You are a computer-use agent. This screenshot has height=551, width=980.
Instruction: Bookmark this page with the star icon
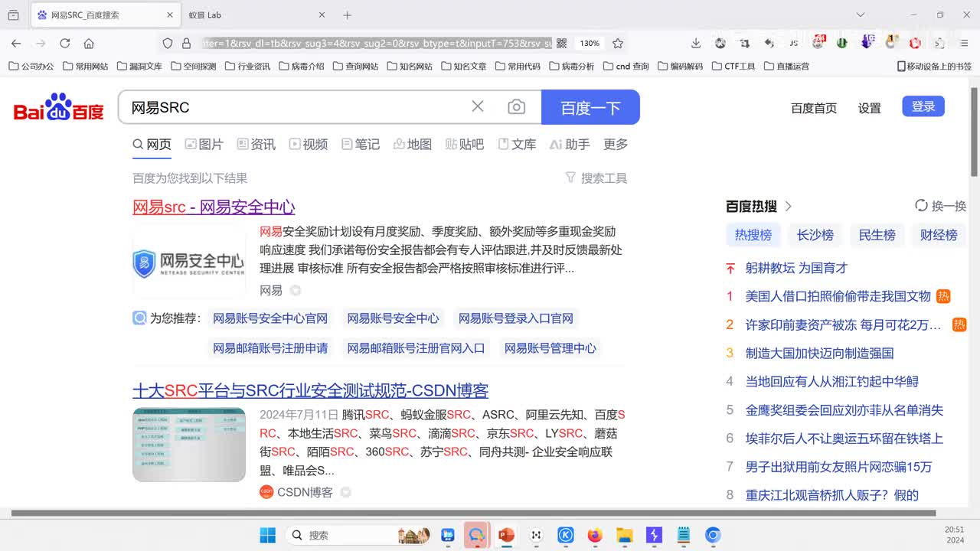click(618, 44)
